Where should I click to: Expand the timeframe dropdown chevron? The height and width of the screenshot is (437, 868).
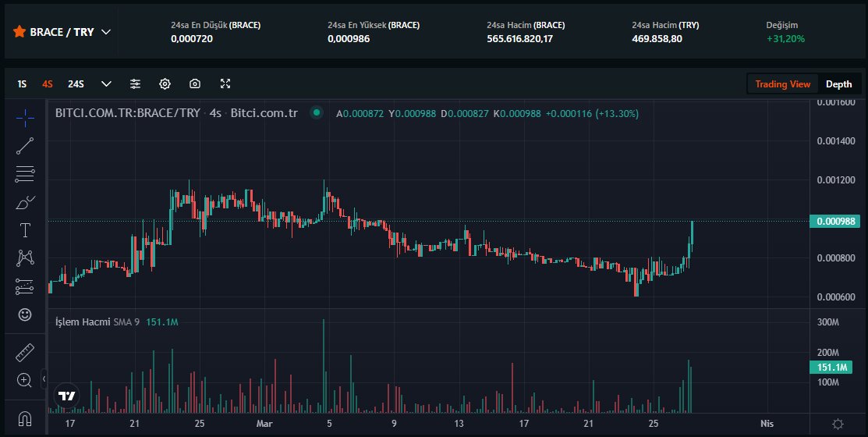click(x=106, y=84)
